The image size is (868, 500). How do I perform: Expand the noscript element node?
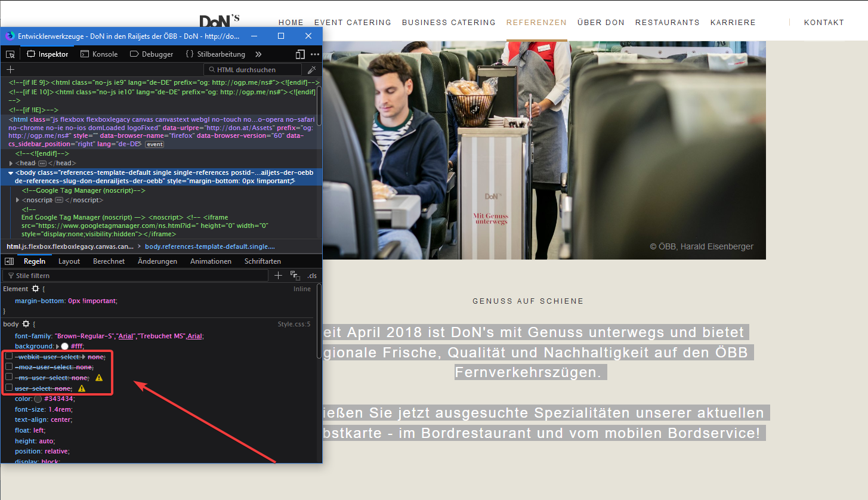(x=17, y=200)
